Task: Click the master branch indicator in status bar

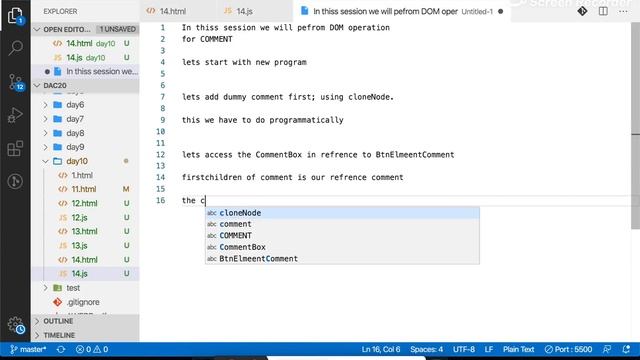Action: (x=28, y=349)
